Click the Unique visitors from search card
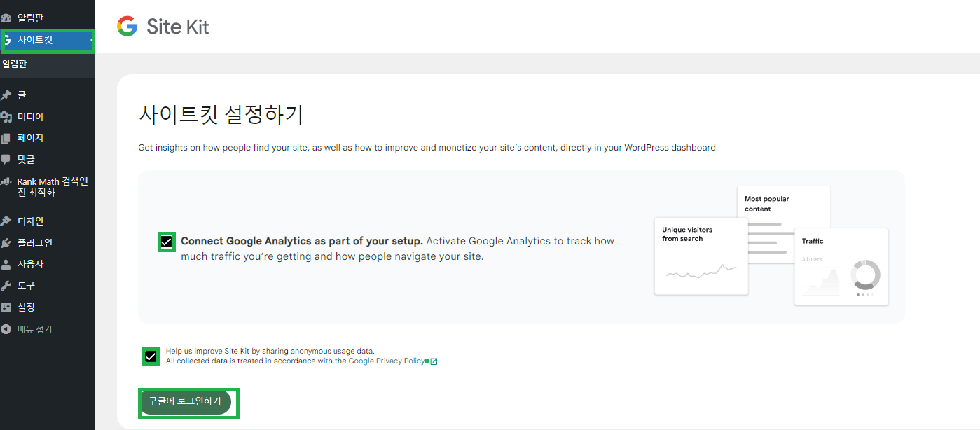The height and width of the screenshot is (430, 980). [701, 256]
